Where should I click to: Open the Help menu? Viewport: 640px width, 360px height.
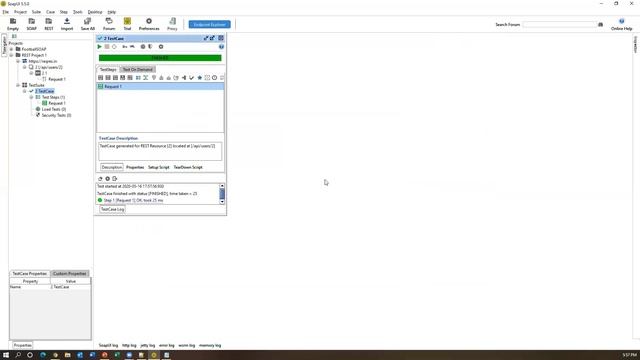[x=111, y=12]
